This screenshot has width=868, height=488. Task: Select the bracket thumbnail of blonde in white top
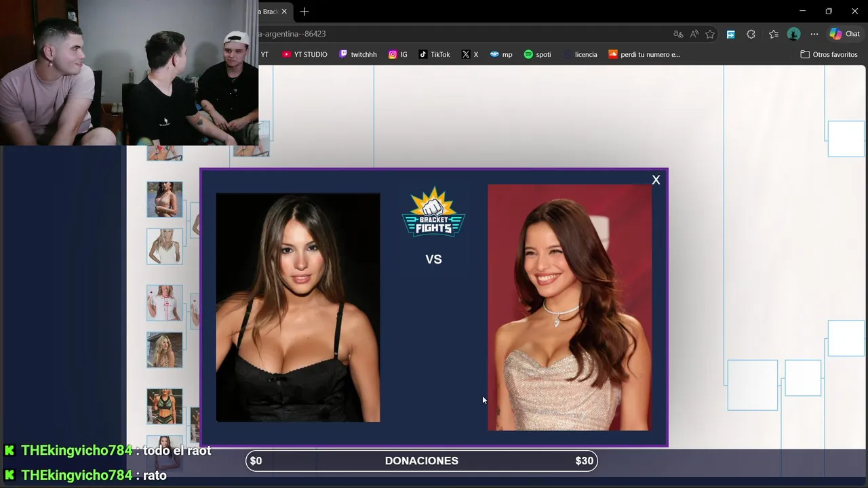pos(165,246)
